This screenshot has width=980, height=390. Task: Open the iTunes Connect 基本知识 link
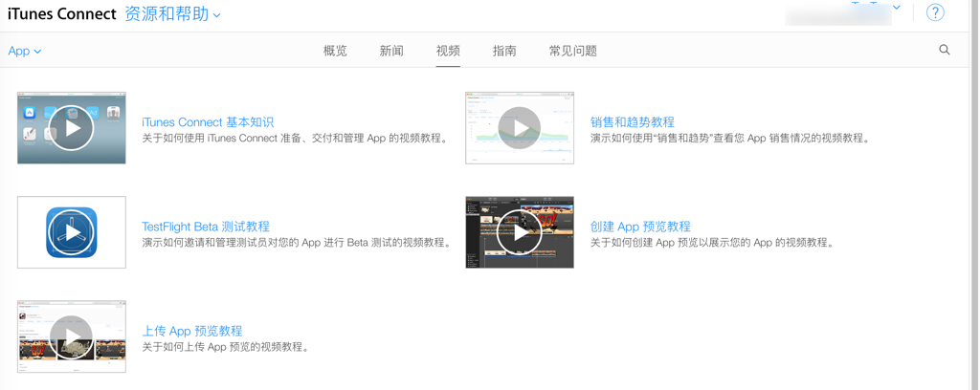point(208,122)
